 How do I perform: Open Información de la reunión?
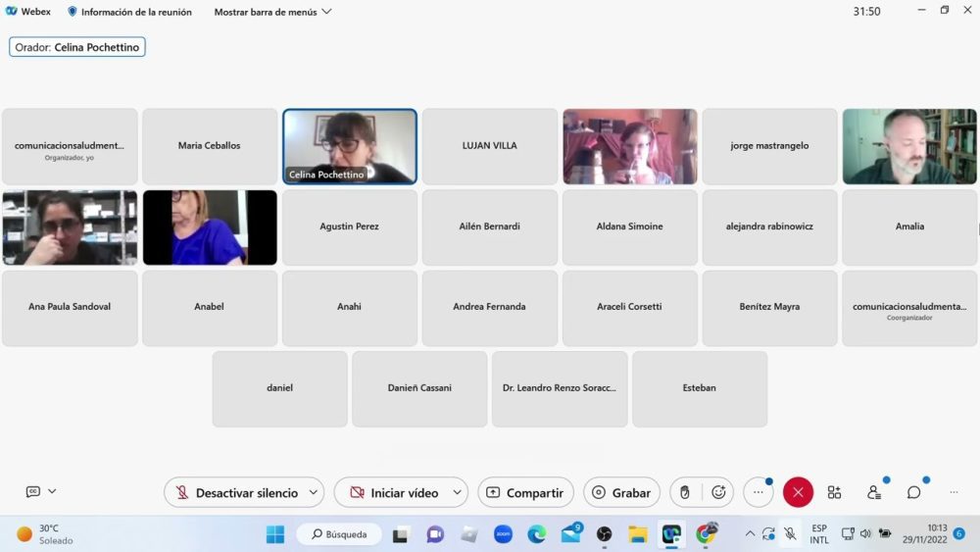(129, 12)
